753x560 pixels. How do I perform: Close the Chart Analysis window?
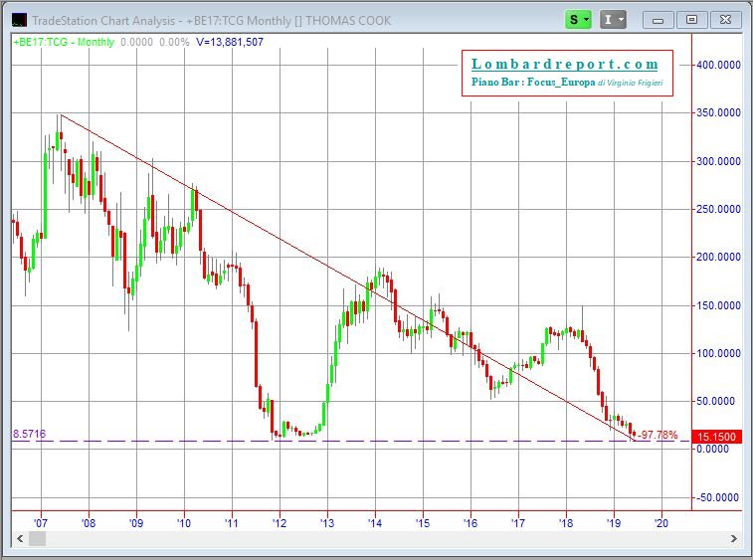[725, 20]
